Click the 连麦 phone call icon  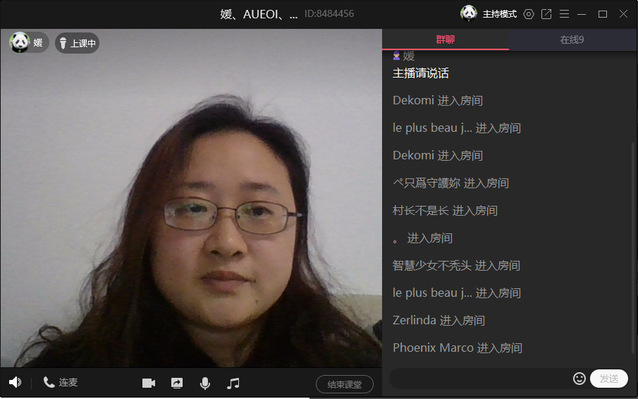coord(49,382)
